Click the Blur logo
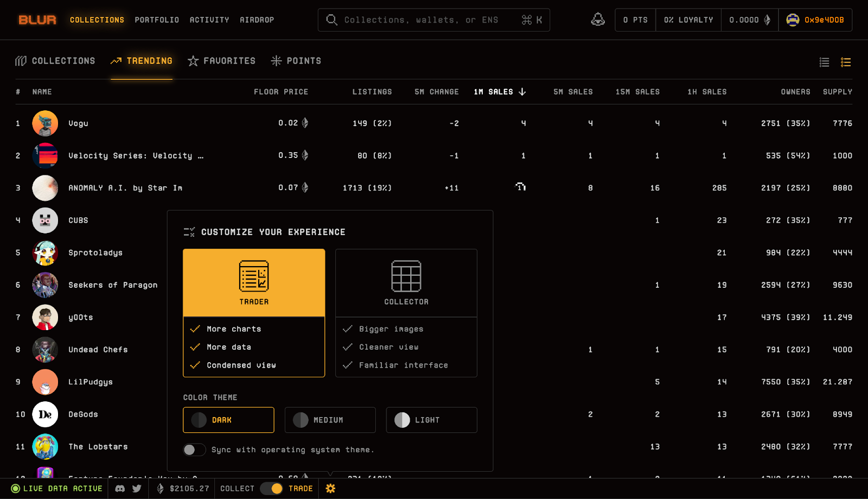 (37, 20)
